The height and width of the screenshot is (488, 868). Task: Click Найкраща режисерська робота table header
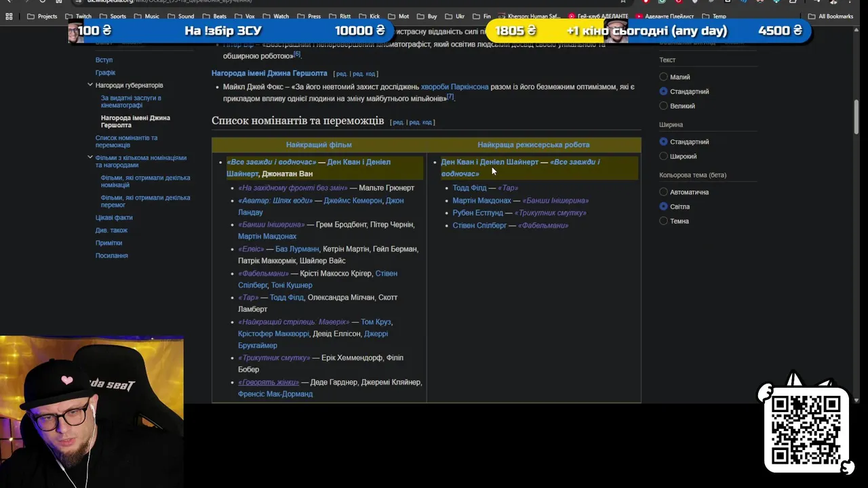[533, 145]
